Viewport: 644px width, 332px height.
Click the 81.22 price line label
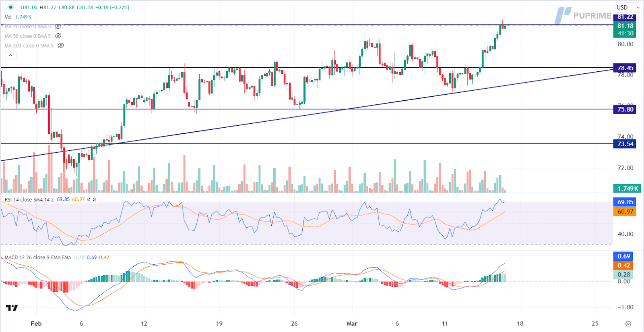(x=625, y=17)
